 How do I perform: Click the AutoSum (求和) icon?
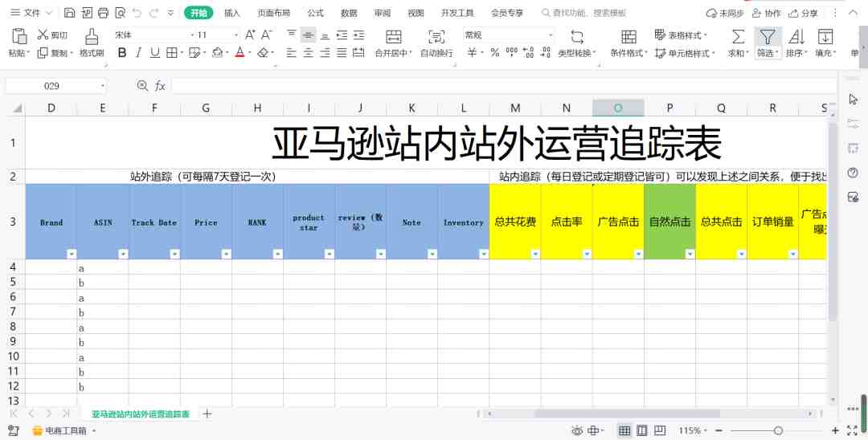click(738, 36)
